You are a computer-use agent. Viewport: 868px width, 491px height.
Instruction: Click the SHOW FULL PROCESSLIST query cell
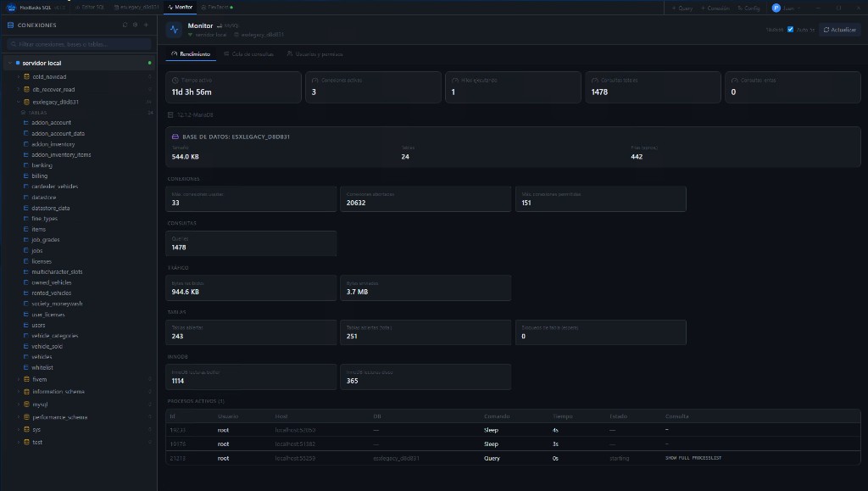(x=693, y=458)
